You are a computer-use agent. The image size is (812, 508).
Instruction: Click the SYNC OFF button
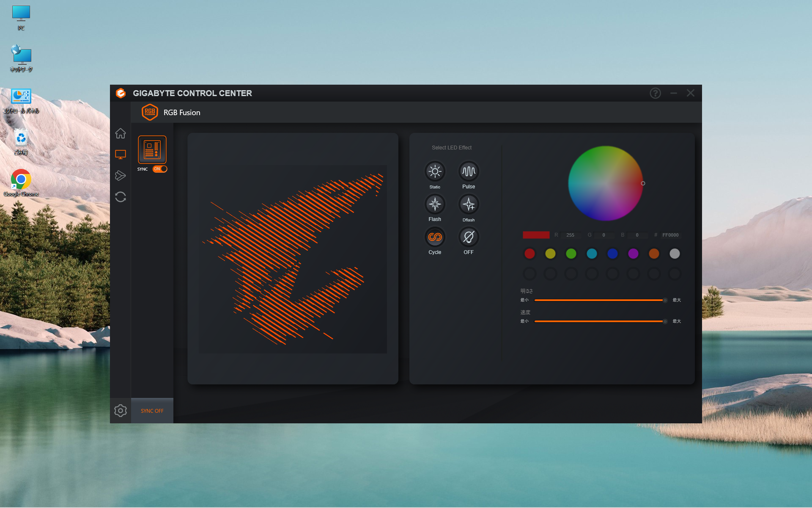click(x=152, y=411)
